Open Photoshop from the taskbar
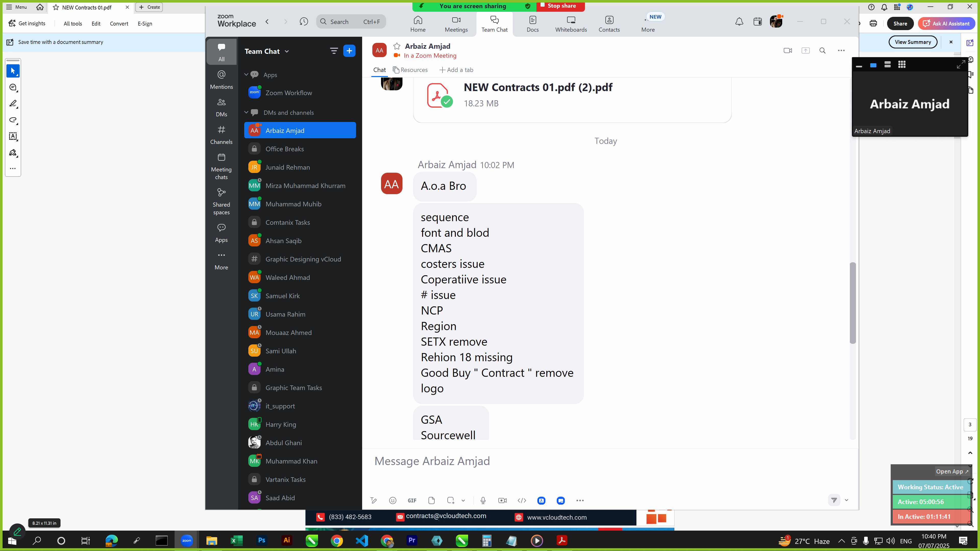The image size is (980, 551). click(262, 540)
